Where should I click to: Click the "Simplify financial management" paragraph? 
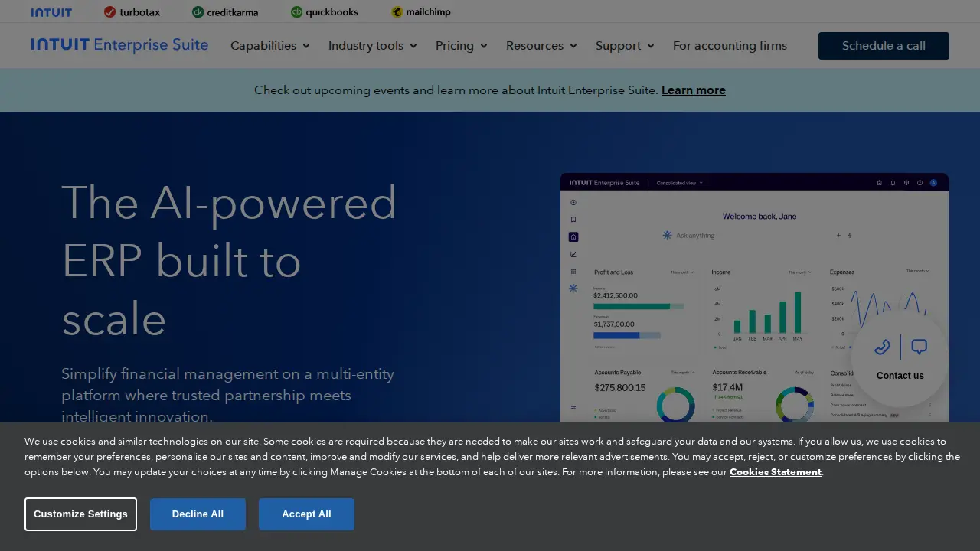[x=228, y=395]
